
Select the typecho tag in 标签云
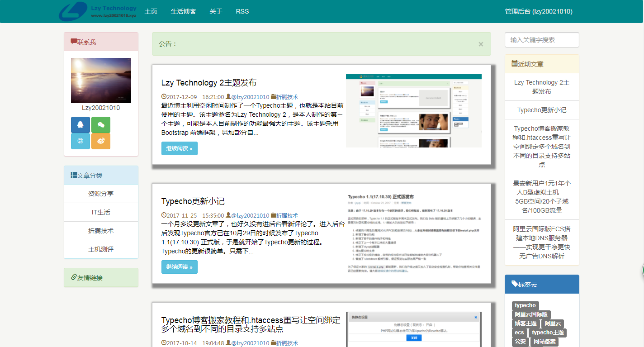(525, 305)
